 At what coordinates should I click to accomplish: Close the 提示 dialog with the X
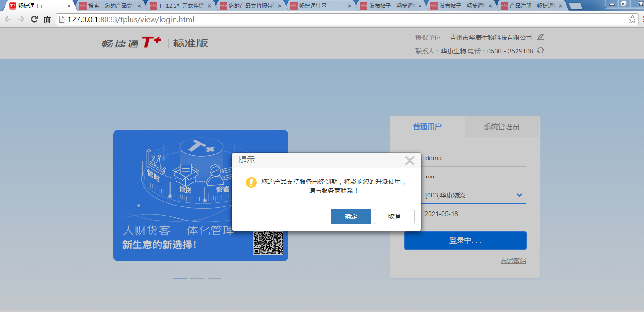coord(410,160)
